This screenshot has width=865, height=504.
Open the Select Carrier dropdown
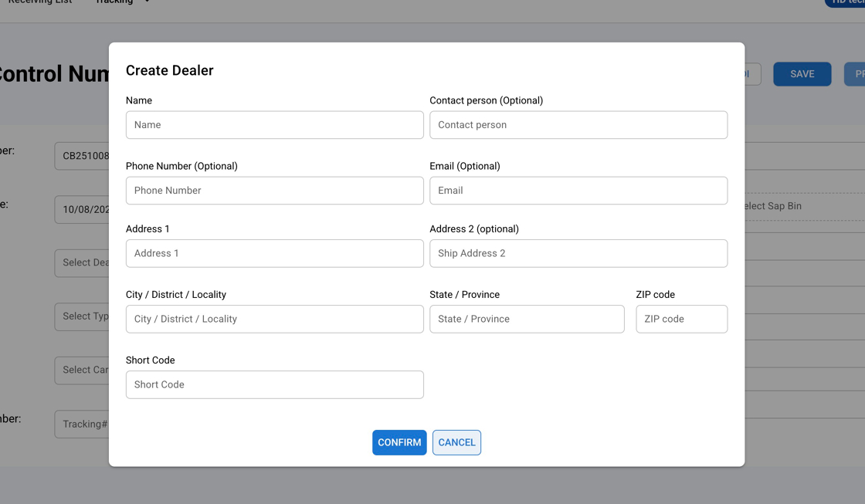[x=82, y=370]
